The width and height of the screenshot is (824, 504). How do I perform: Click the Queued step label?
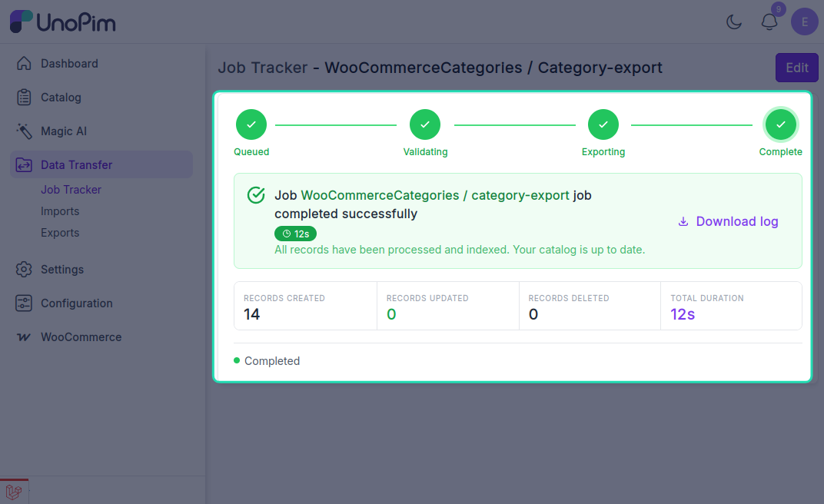[251, 151]
